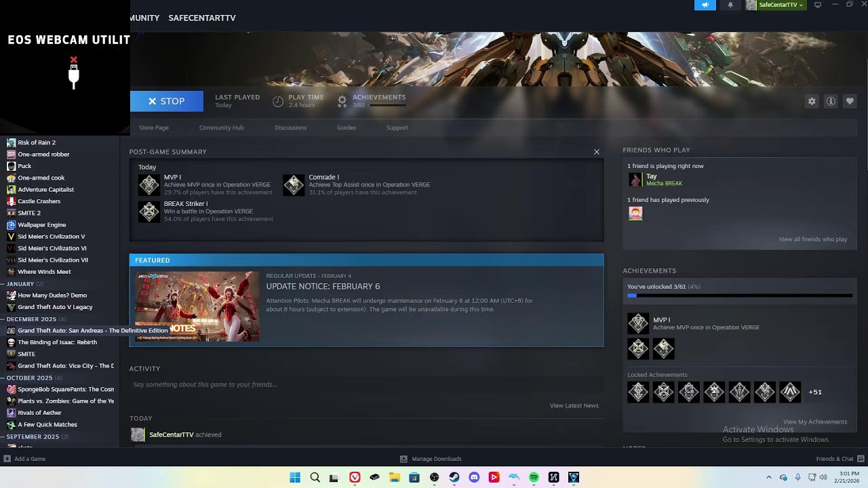Click the SafeCentarTTV activity avatar under Today

point(138,434)
